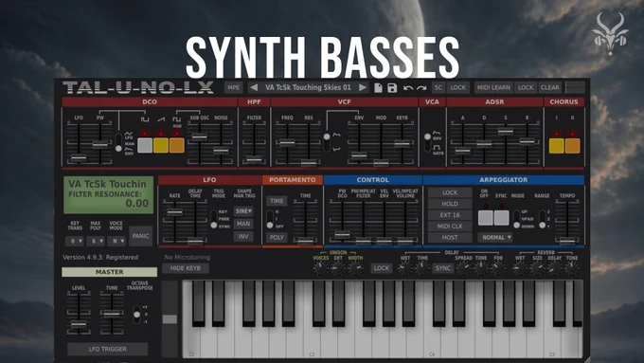Undo the last change

(x=408, y=88)
